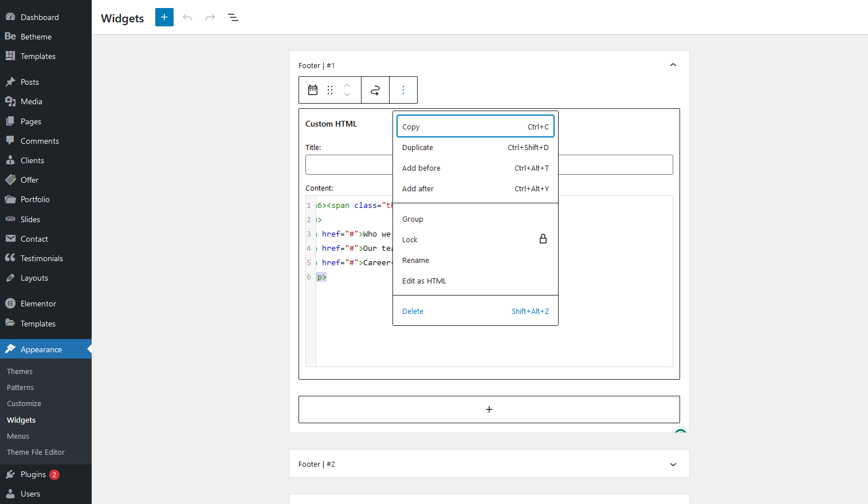
Task: Open Customize under Appearance
Action: 24,403
